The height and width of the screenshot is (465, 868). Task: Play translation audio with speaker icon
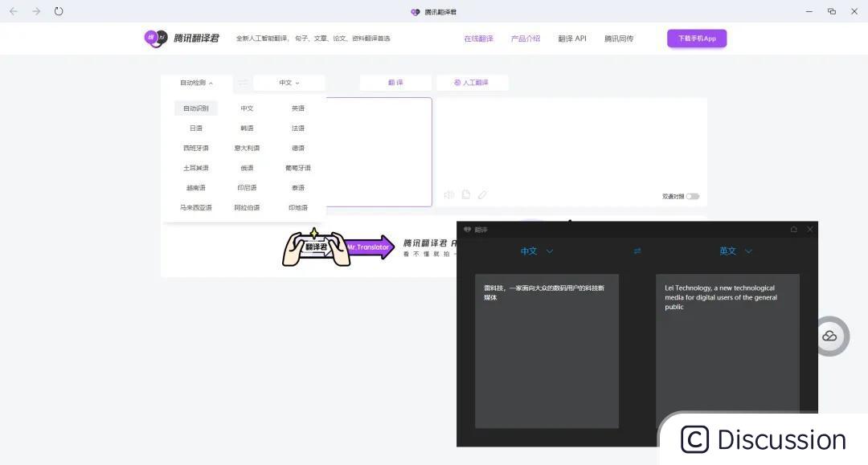(x=449, y=194)
